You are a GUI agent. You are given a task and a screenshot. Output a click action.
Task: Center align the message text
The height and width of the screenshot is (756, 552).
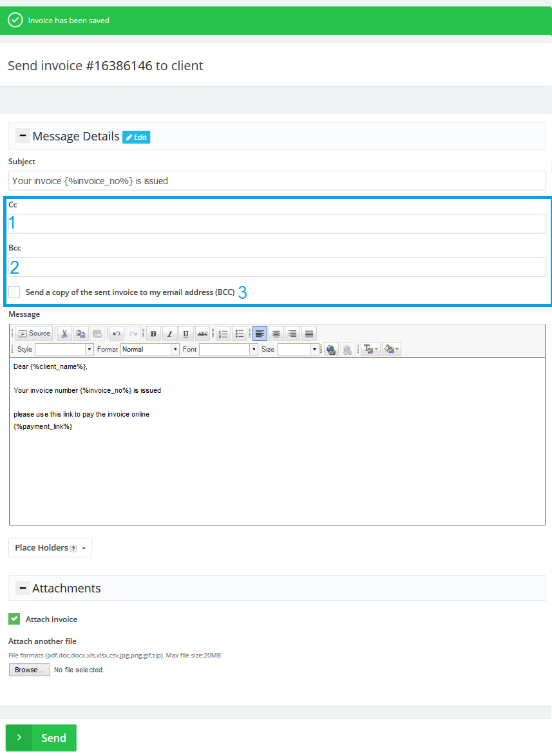click(x=276, y=334)
